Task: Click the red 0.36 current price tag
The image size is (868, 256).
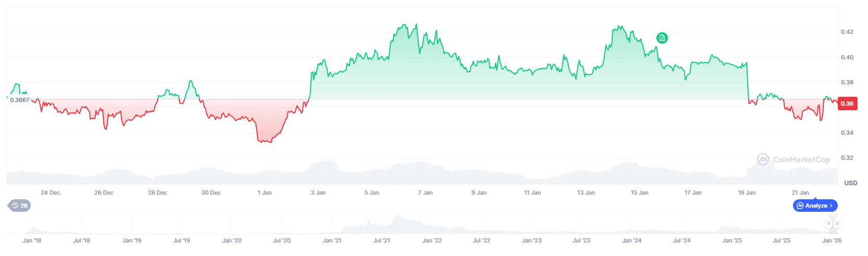Action: point(847,104)
